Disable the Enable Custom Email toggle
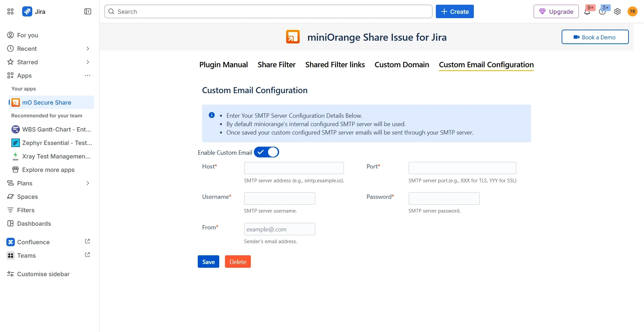This screenshot has width=644, height=332. pyautogui.click(x=266, y=152)
